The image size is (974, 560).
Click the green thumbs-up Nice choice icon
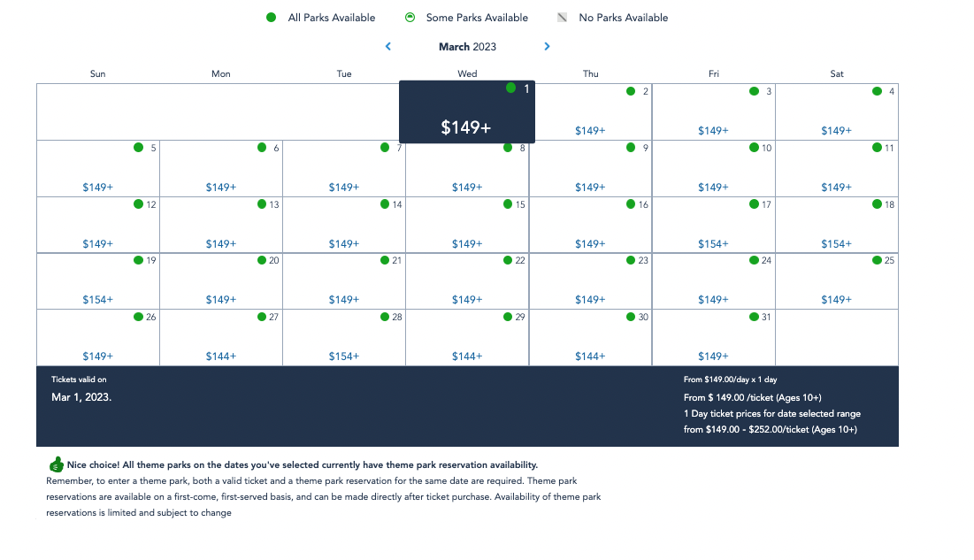tap(55, 464)
